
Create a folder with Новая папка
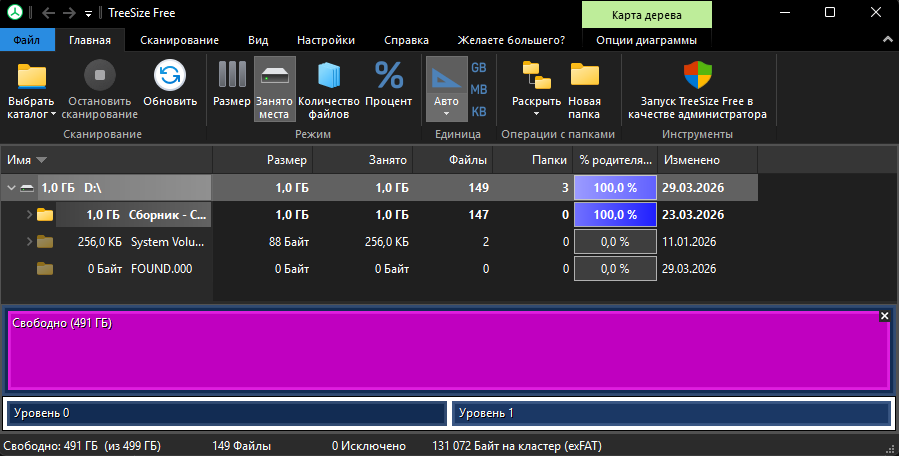584,89
